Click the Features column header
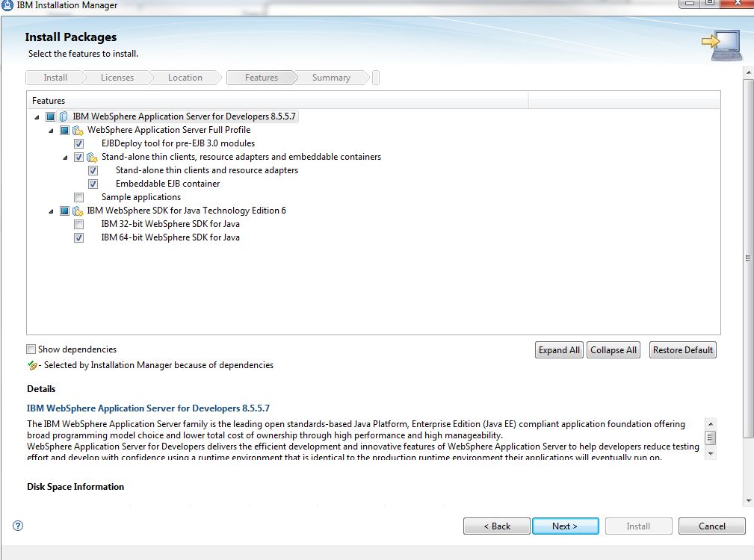 [x=277, y=100]
